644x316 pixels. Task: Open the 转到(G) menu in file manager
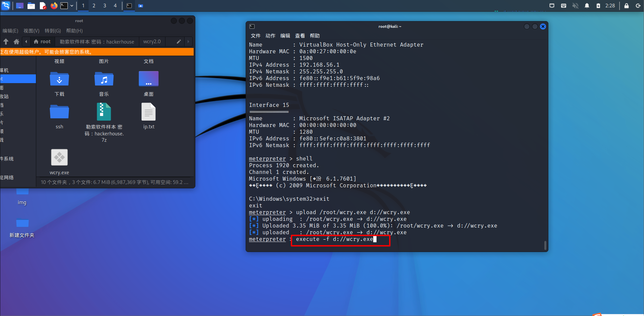click(x=53, y=31)
